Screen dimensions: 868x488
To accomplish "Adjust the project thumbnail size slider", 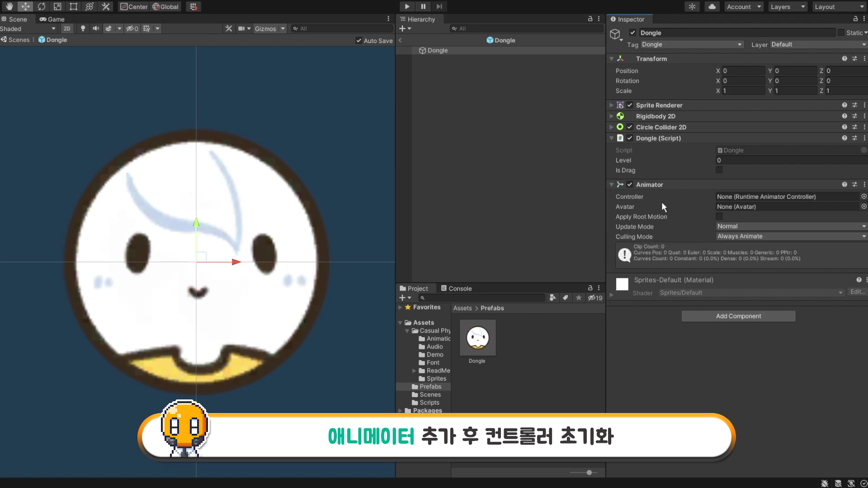I will coord(589,472).
